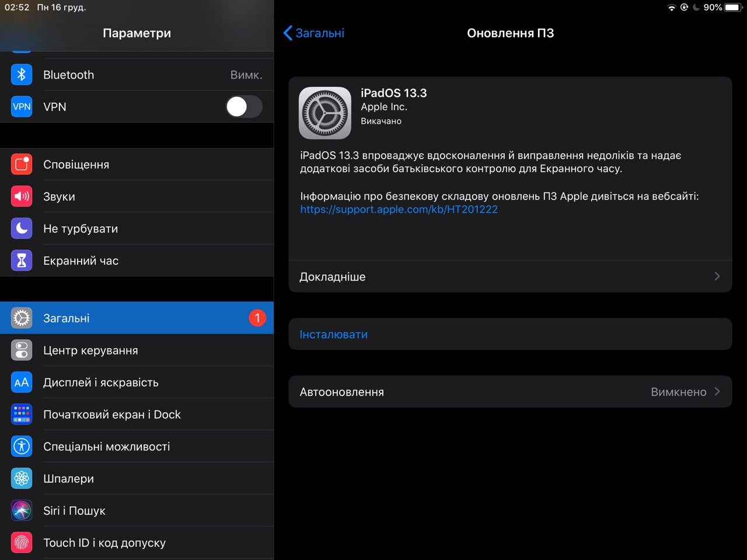Tap the Звуки speaker icon

22,197
